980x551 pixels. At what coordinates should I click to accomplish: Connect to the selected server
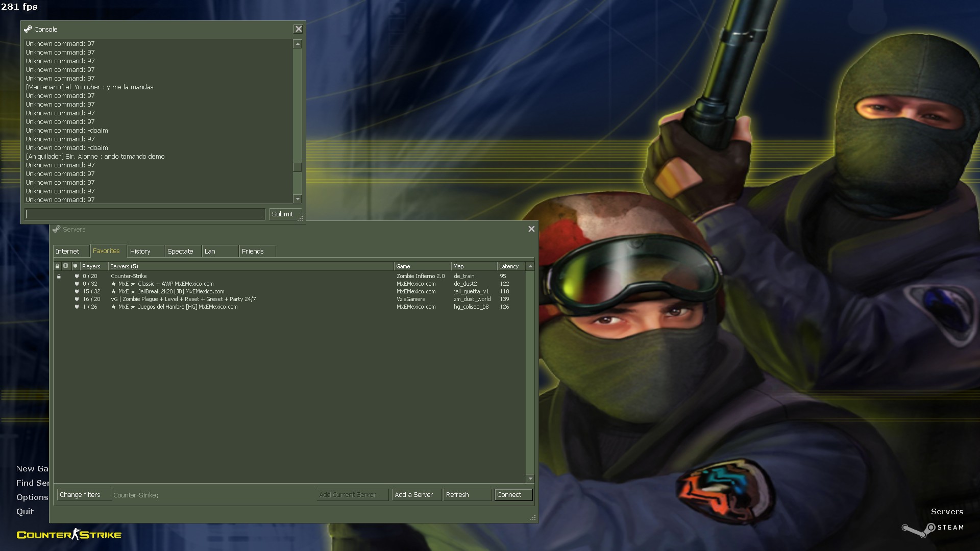[x=513, y=494]
